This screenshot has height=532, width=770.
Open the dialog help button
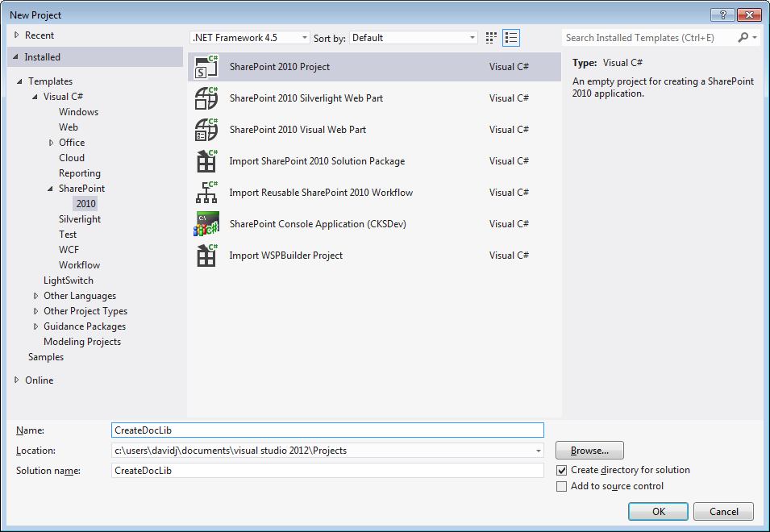point(723,15)
